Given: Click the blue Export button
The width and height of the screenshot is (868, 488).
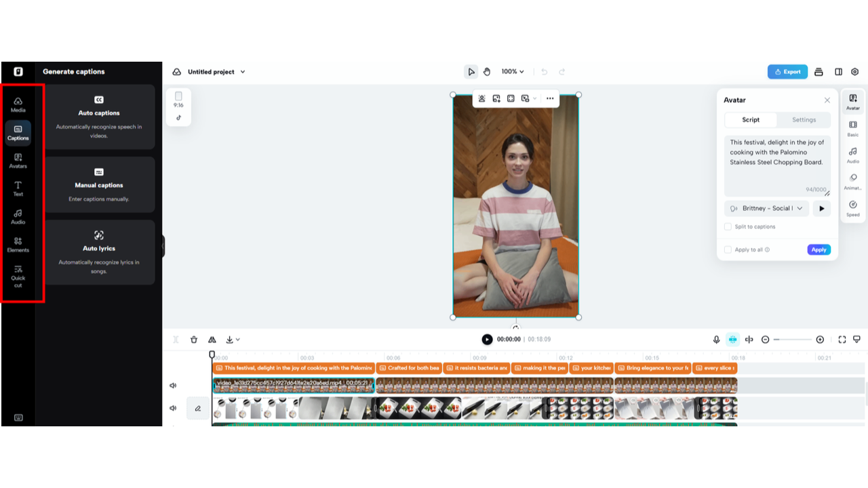Looking at the screenshot, I should click(787, 71).
